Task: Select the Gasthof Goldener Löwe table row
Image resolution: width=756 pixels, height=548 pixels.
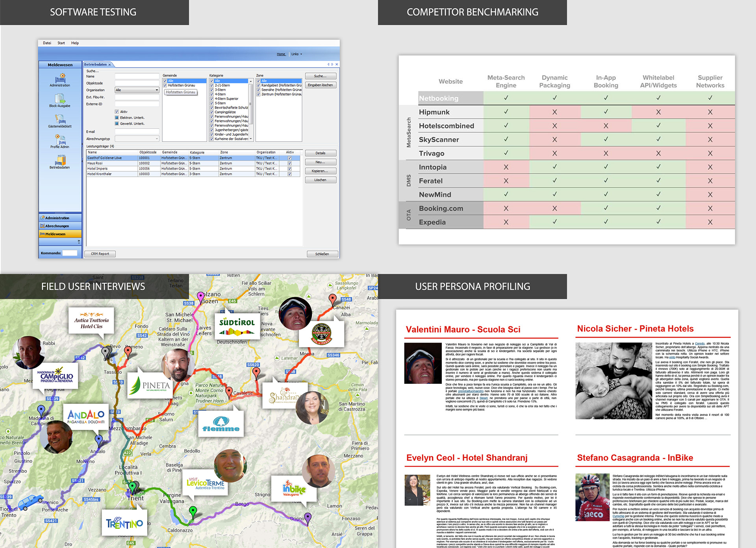Action: point(193,158)
